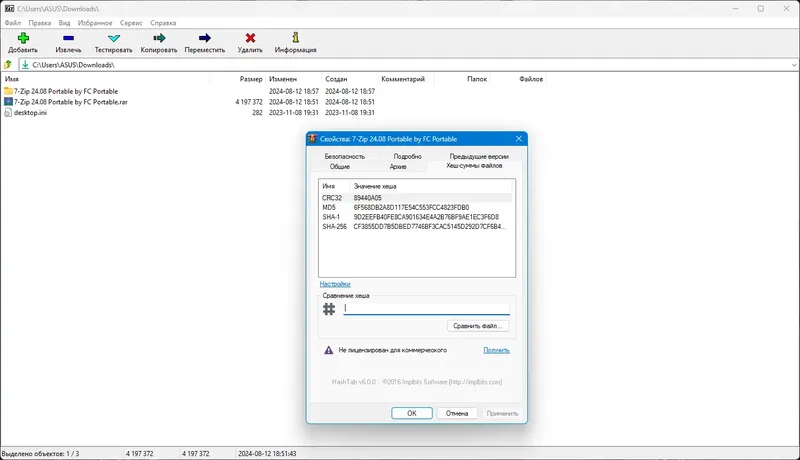Open the Правка menu
800x460 pixels.
[40, 23]
